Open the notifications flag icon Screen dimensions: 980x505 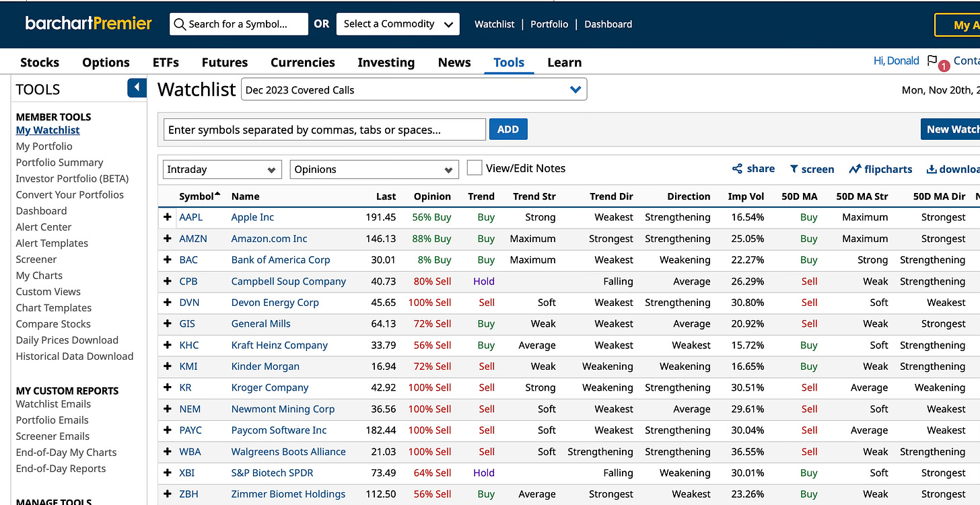(x=932, y=61)
